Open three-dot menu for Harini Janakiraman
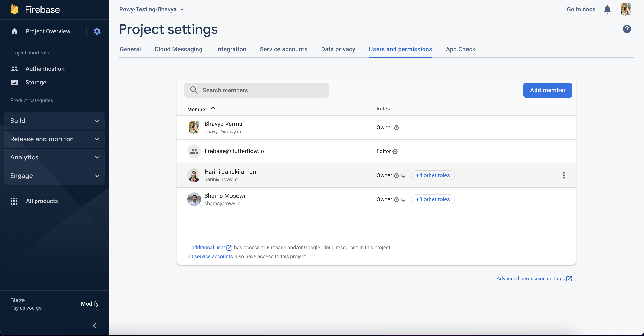This screenshot has width=644, height=336. 564,175
